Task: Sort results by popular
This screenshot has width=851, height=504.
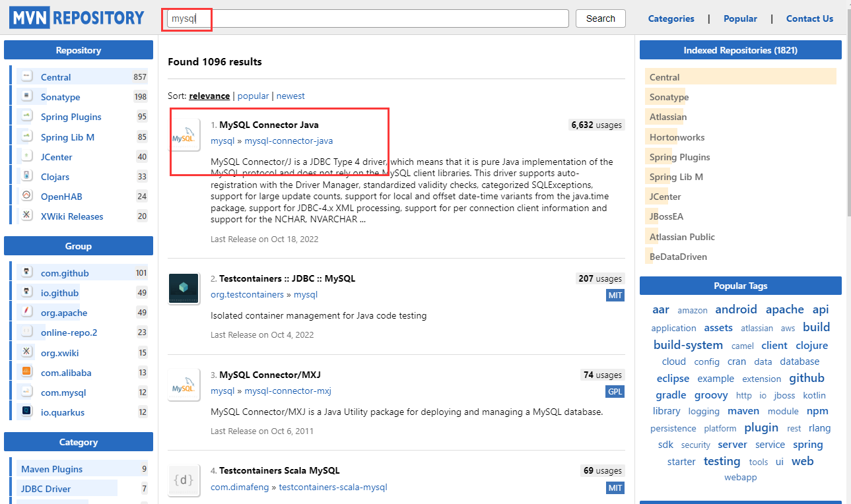Action: pos(253,96)
